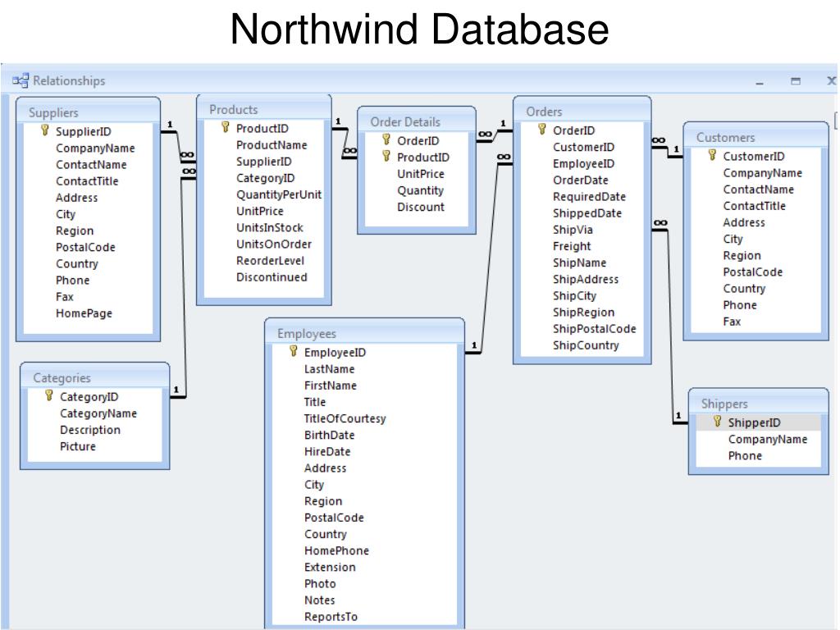The width and height of the screenshot is (840, 630).
Task: Select OrderDate field in Orders
Action: [x=580, y=180]
